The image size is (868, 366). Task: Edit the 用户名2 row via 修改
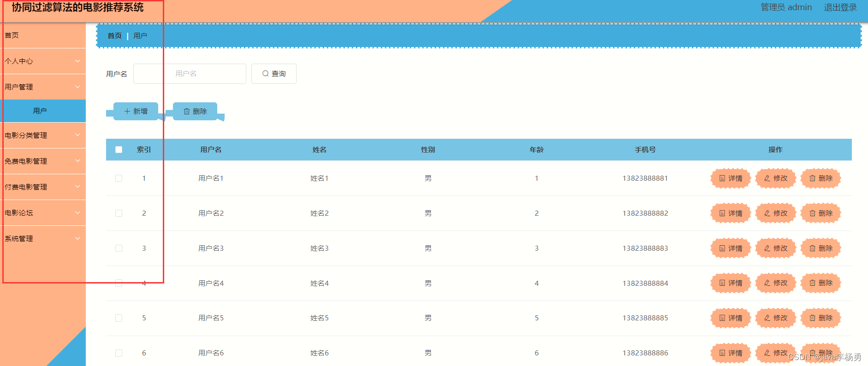click(x=776, y=213)
